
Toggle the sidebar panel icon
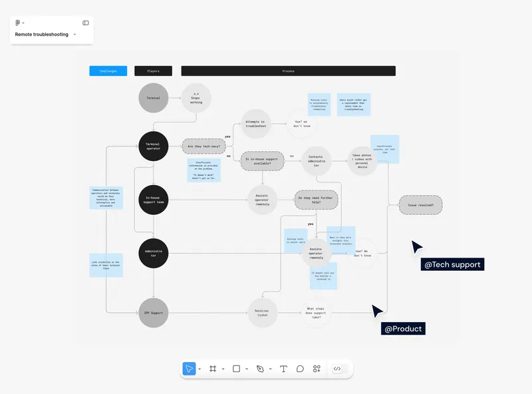pos(86,23)
